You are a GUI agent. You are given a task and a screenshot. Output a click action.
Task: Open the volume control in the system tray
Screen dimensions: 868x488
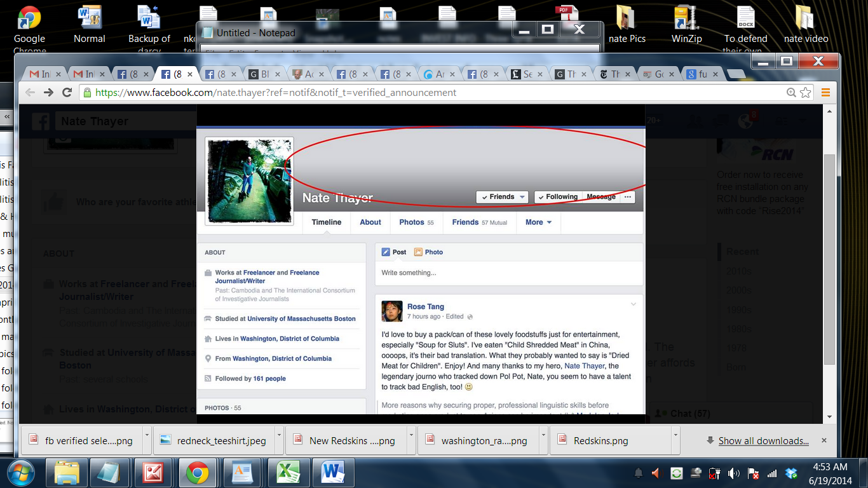734,473
